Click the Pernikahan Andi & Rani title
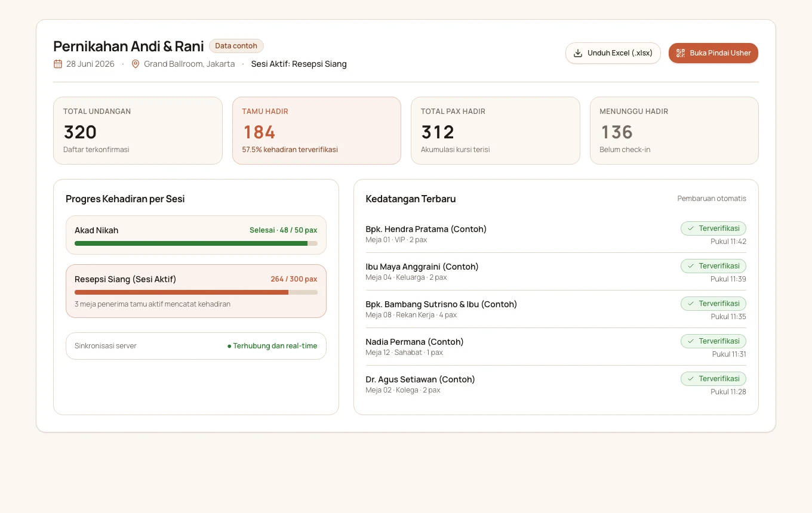 click(129, 46)
